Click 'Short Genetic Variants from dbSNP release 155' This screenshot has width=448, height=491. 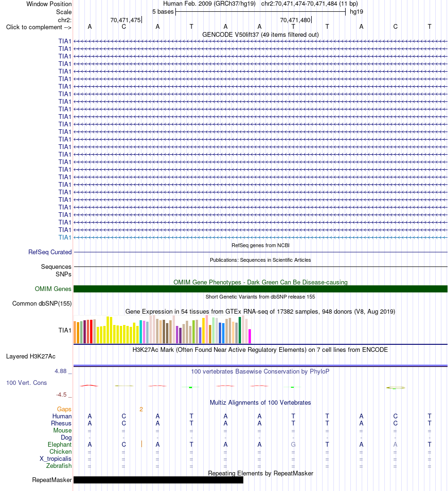(x=260, y=297)
